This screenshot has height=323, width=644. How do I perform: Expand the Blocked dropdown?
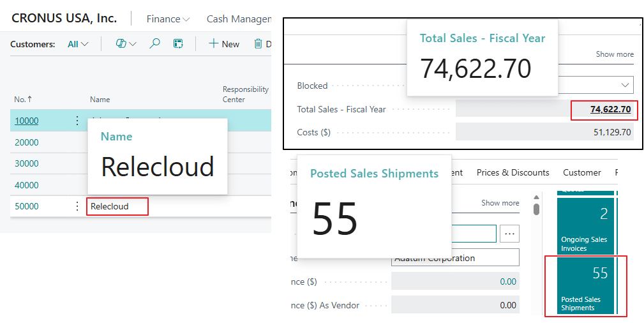pyautogui.click(x=625, y=86)
